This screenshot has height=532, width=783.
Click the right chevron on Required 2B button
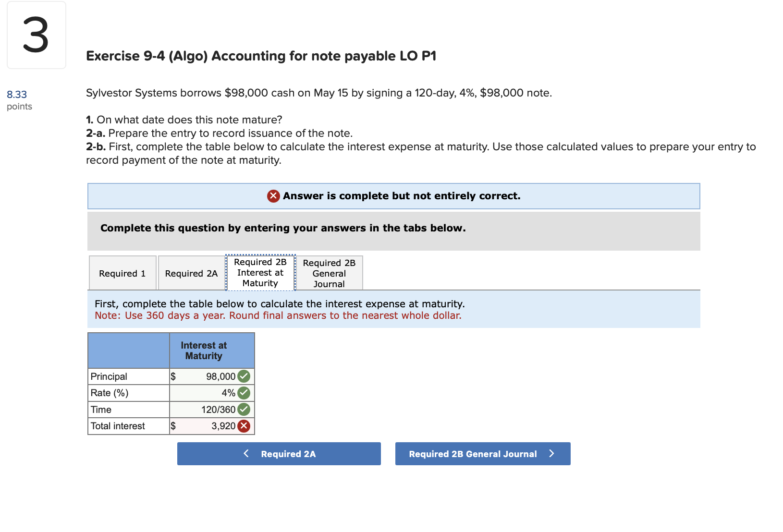click(x=551, y=453)
